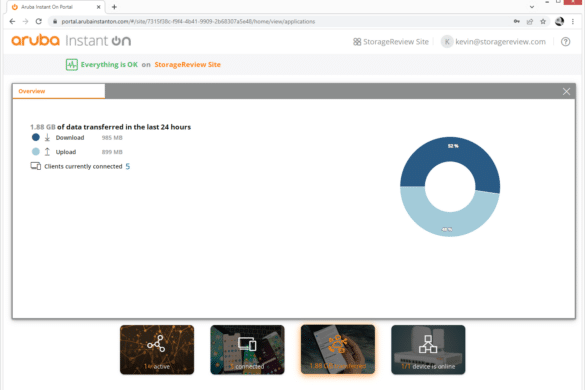
Task: Open the StorageReview Site selector
Action: coord(391,42)
